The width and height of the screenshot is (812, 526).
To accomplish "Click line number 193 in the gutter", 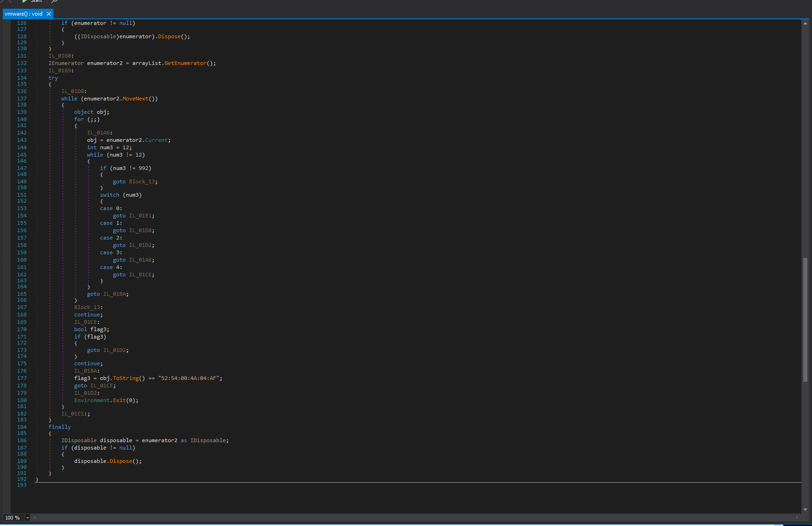I will coord(22,485).
